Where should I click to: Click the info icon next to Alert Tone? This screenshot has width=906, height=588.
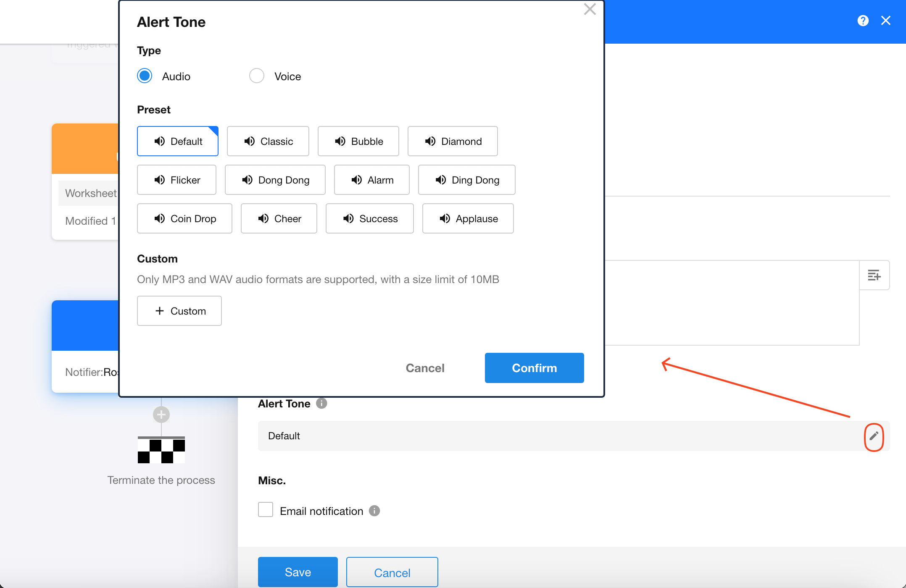point(321,404)
